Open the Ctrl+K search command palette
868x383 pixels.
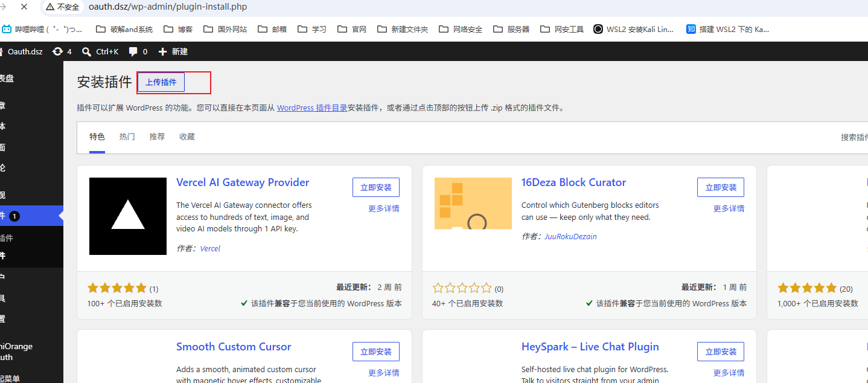100,51
